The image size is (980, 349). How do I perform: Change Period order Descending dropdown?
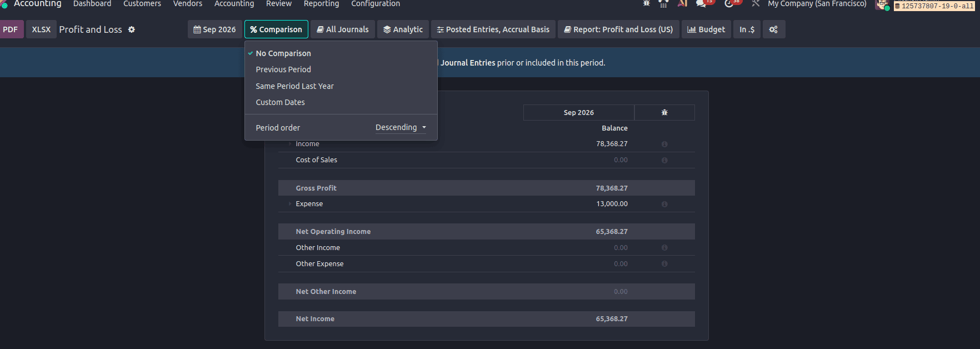(x=401, y=128)
